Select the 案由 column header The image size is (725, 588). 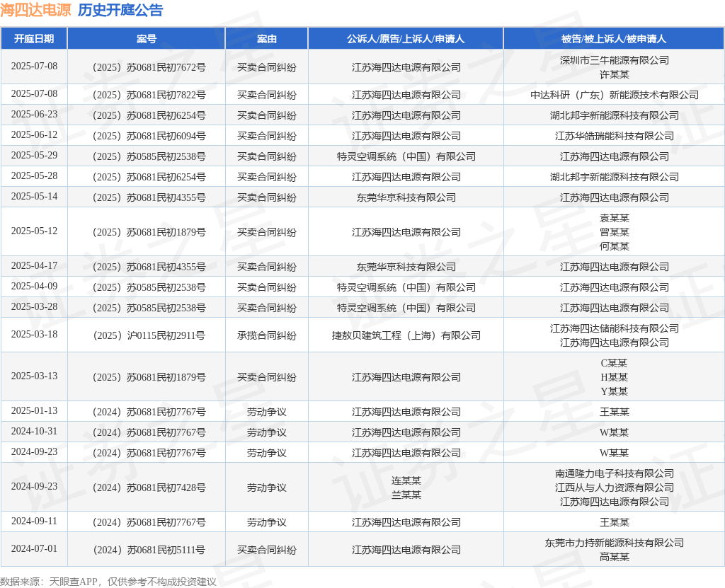[x=267, y=39]
